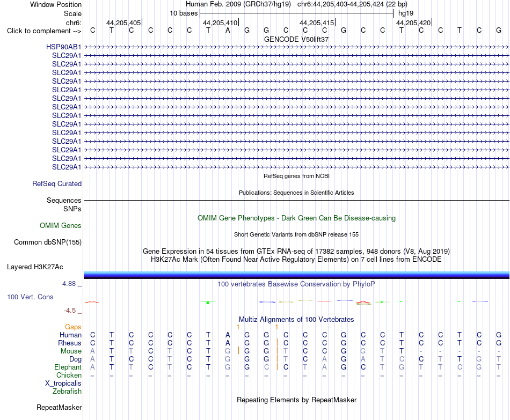This screenshot has width=510, height=420.
Task: Click the 'RefSeq genes from NCBI' title
Action: point(297,176)
